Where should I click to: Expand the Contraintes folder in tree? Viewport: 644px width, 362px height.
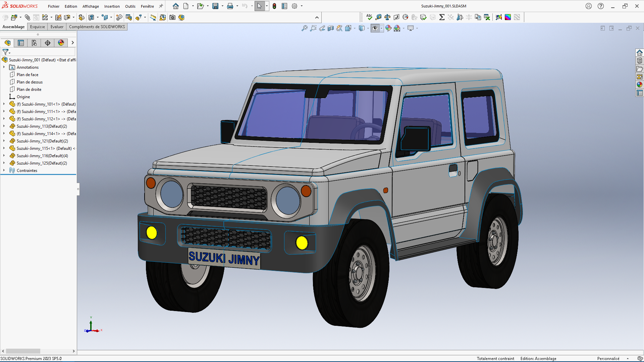click(4, 171)
